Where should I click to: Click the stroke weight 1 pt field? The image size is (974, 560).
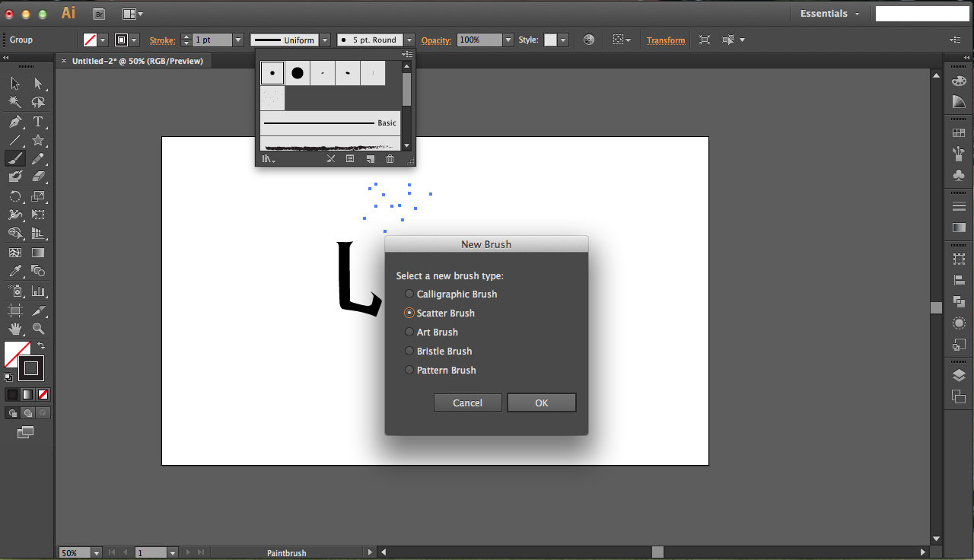pos(212,40)
